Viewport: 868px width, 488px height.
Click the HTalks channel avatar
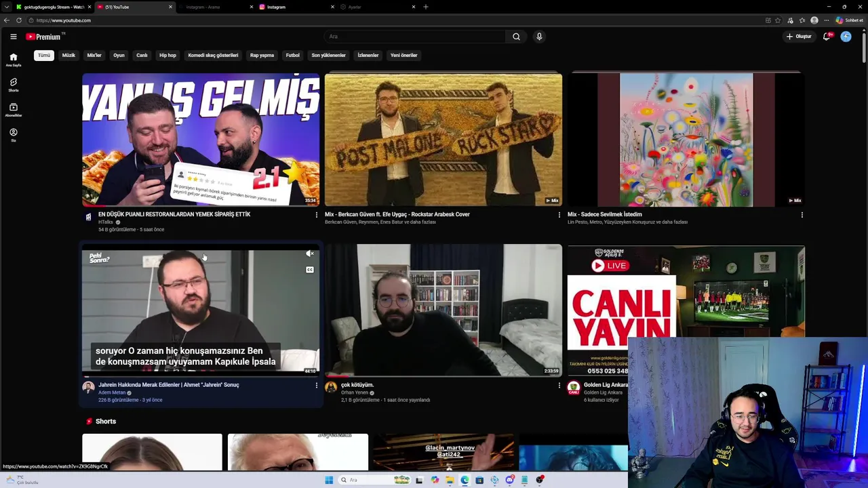pyautogui.click(x=88, y=218)
